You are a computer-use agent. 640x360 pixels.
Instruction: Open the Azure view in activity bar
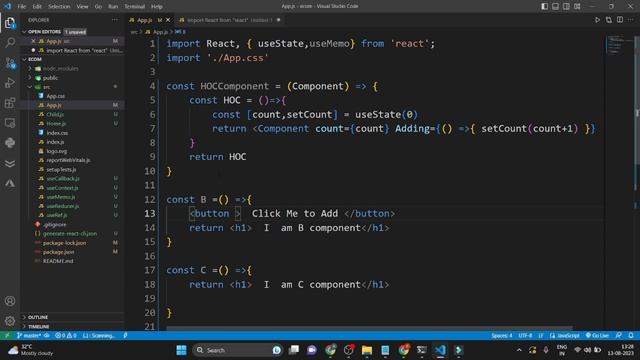[10, 183]
